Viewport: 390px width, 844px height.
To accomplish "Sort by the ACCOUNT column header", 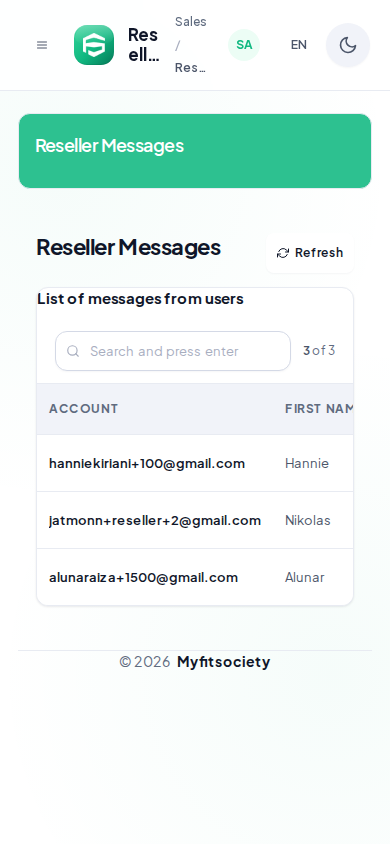I will pos(83,409).
